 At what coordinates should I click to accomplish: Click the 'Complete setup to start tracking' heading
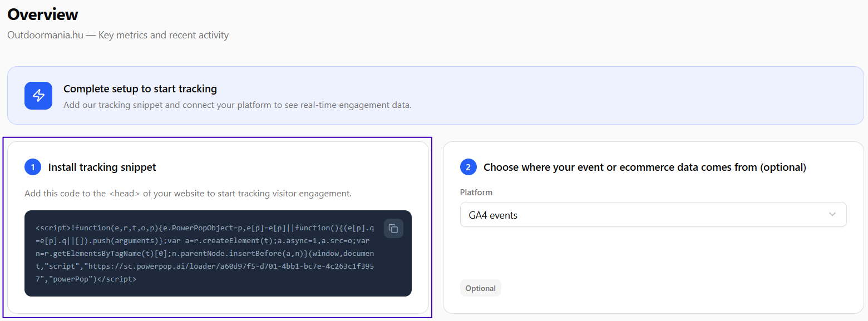[140, 89]
